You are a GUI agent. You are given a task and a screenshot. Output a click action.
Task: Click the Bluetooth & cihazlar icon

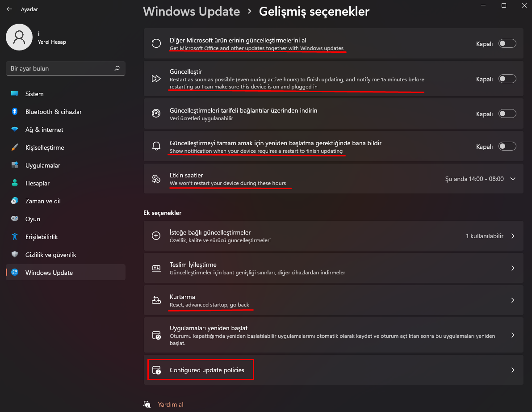pyautogui.click(x=15, y=112)
